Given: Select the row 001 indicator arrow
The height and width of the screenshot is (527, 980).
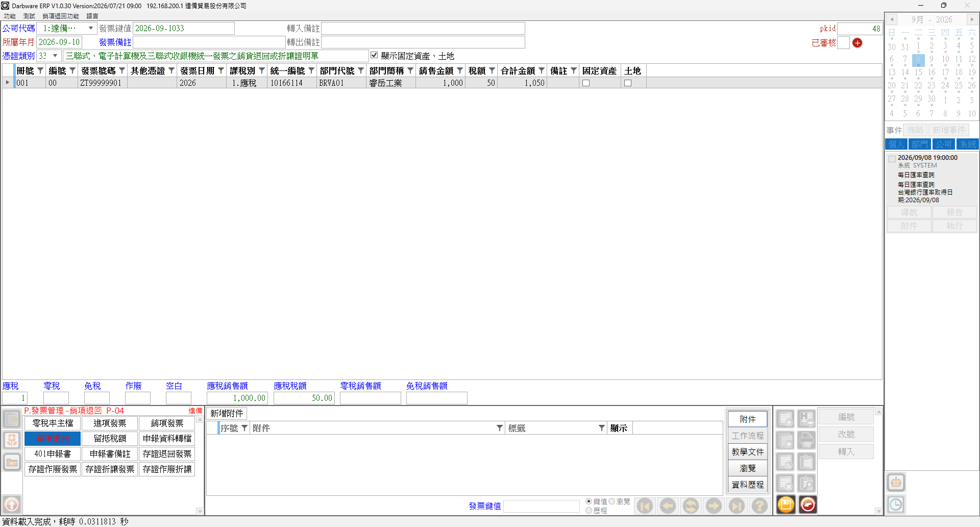Looking at the screenshot, I should pos(8,83).
